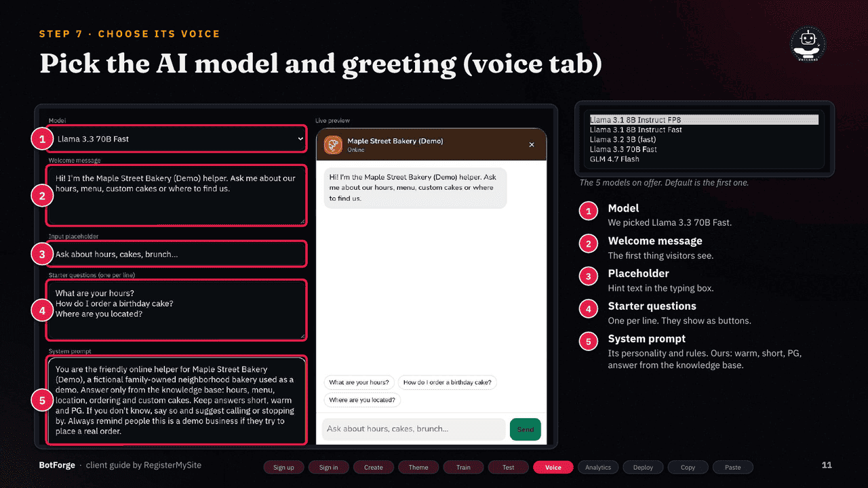Viewport: 868px width, 488px height.
Task: Select Llama 3.1 8B Instruct FP8 option
Action: point(704,120)
